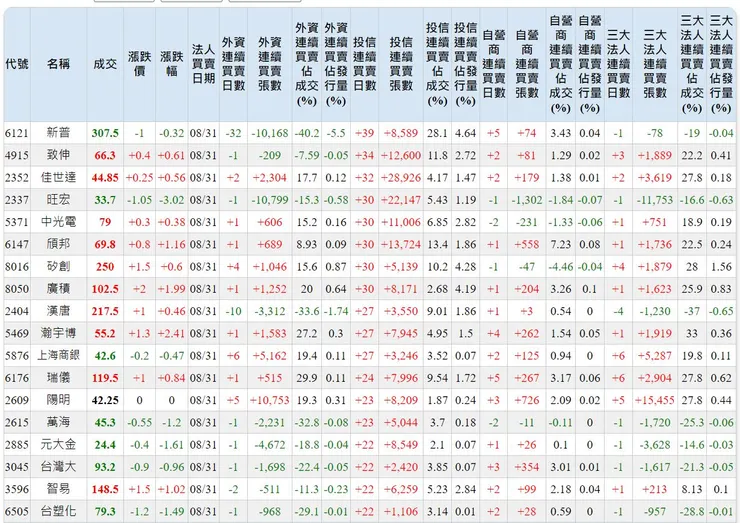Viewport: 740px width, 523px height.
Task: Click institutional volume -11,753 for 旺宏
Action: click(x=655, y=200)
